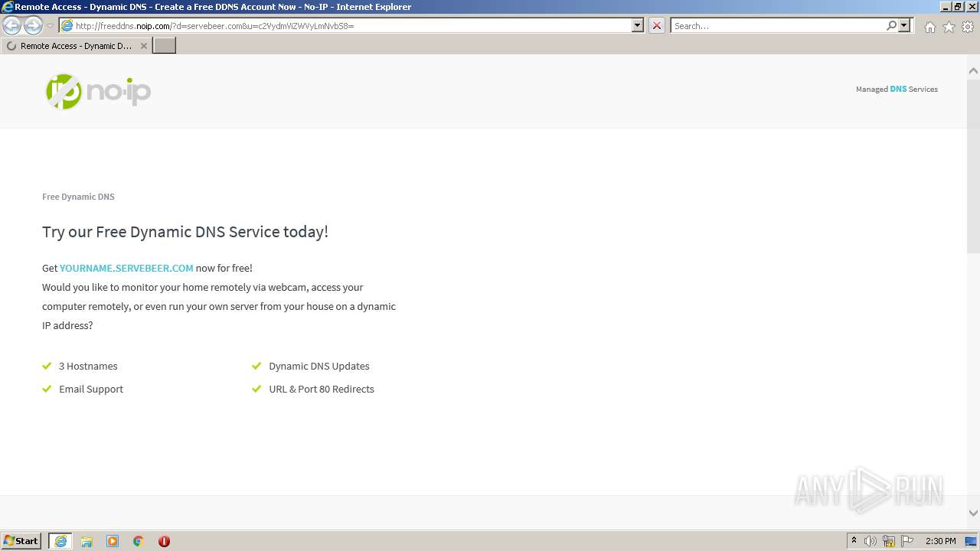Click the checkmark beside 3 Hostnames

point(47,366)
